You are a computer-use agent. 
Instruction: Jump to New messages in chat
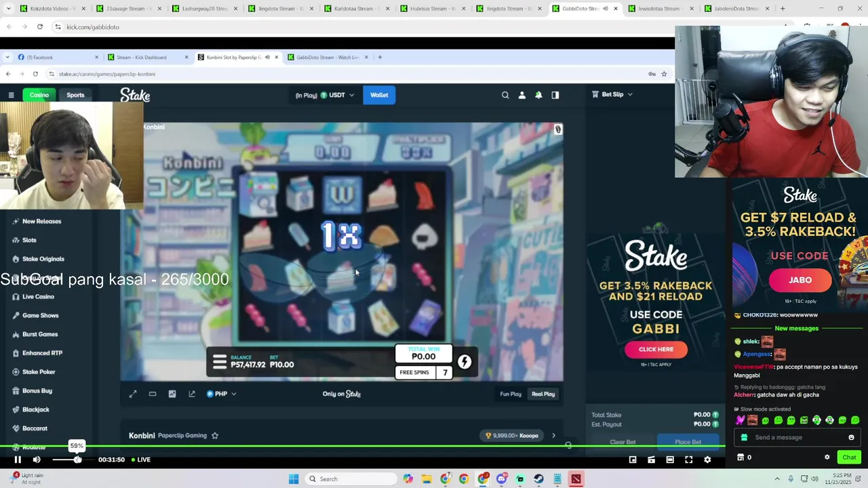point(796,328)
